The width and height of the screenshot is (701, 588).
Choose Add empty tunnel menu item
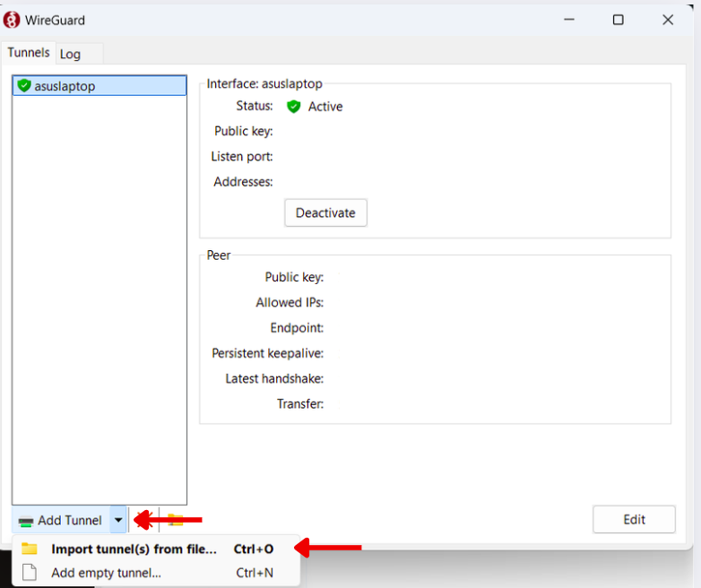(106, 573)
